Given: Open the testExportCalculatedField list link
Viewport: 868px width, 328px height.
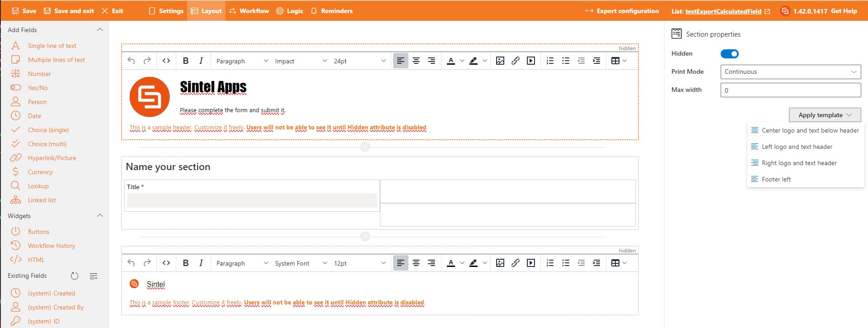Looking at the screenshot, I should pos(723,11).
